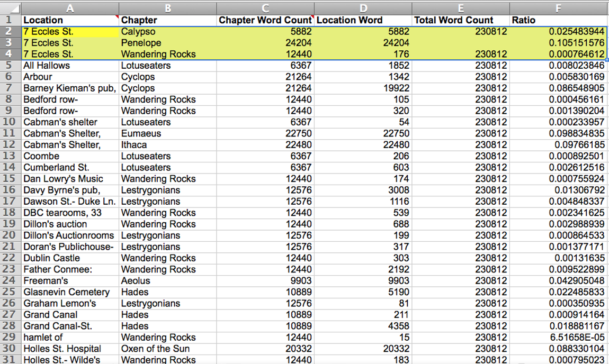The width and height of the screenshot is (609, 364).
Task: Select column C header
Action: 265,7
